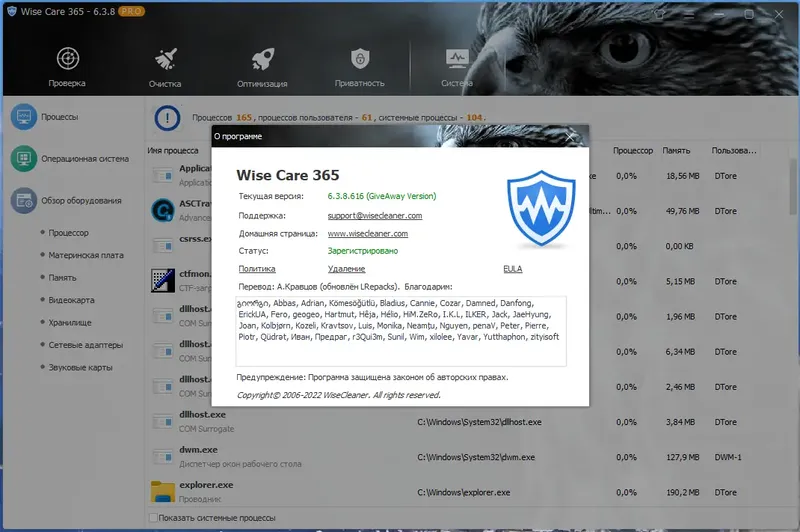Open Сетевые адаптеры hardware item
The height and width of the screenshot is (532, 800).
pos(86,345)
